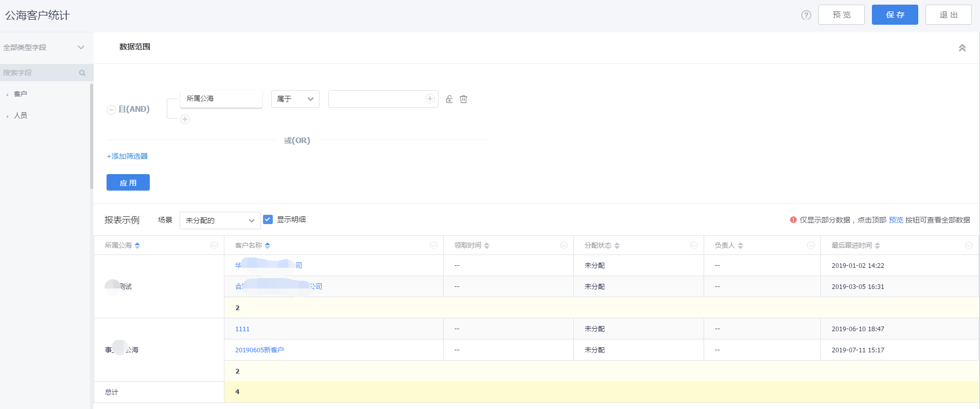
Task: Open the 场景 dropdown showing 未分配的
Action: 220,220
